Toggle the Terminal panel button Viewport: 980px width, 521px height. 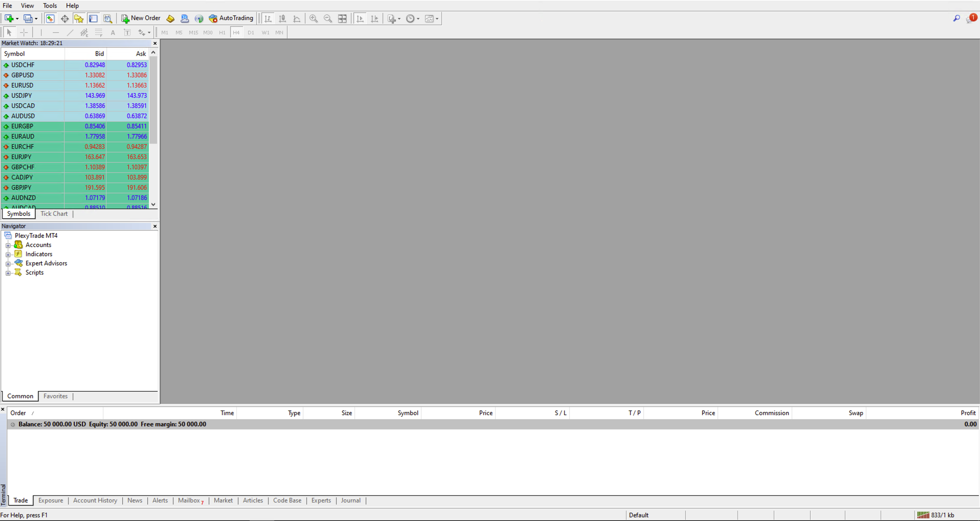point(93,18)
